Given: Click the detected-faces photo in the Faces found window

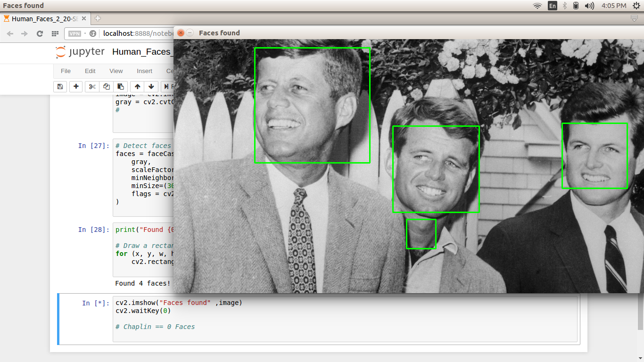Looking at the screenshot, I should [x=408, y=166].
